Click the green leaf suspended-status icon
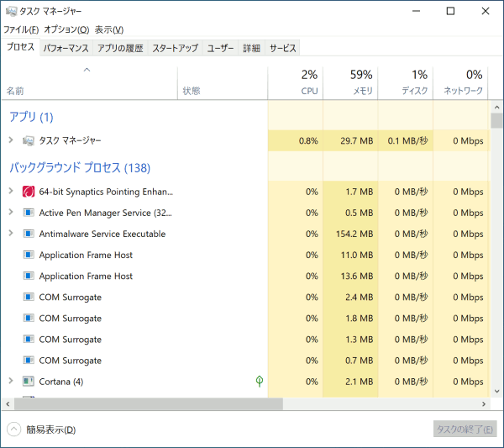The image size is (504, 448). click(x=260, y=381)
